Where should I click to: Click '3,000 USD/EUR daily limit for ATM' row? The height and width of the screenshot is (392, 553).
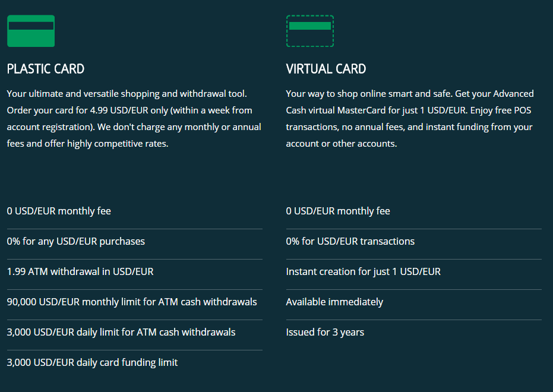[135, 333]
